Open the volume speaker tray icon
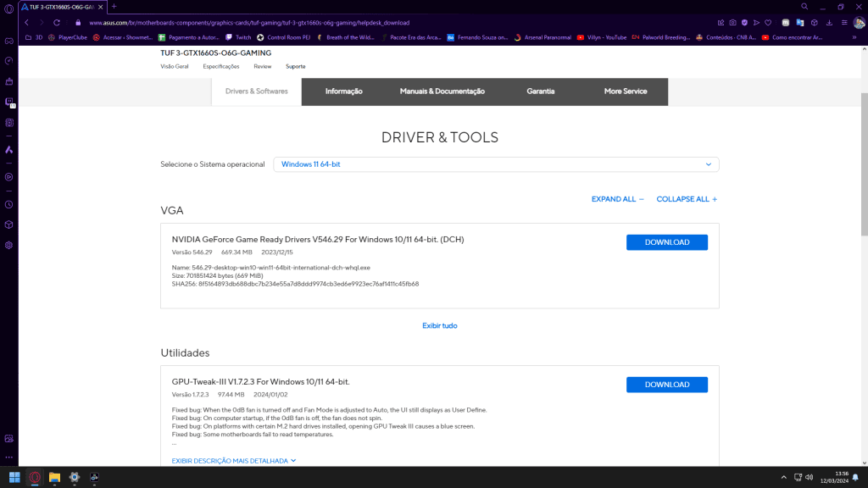Image resolution: width=868 pixels, height=488 pixels. click(x=810, y=478)
